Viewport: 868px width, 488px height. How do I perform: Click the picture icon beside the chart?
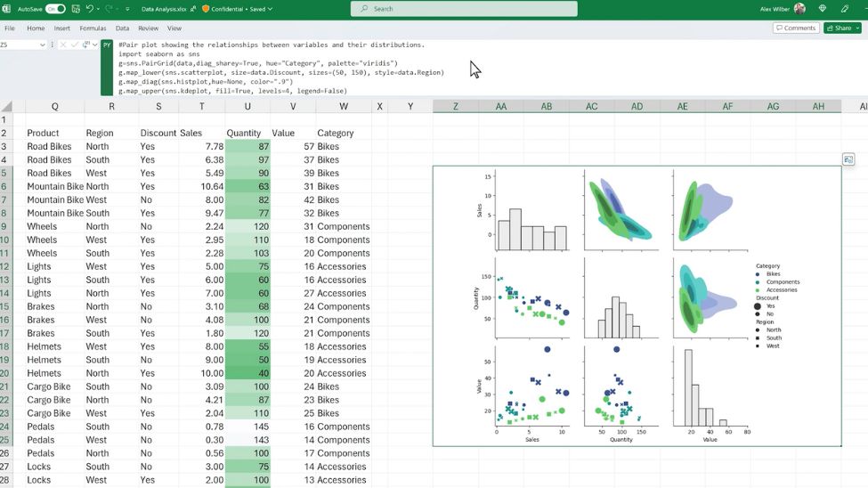tap(848, 159)
